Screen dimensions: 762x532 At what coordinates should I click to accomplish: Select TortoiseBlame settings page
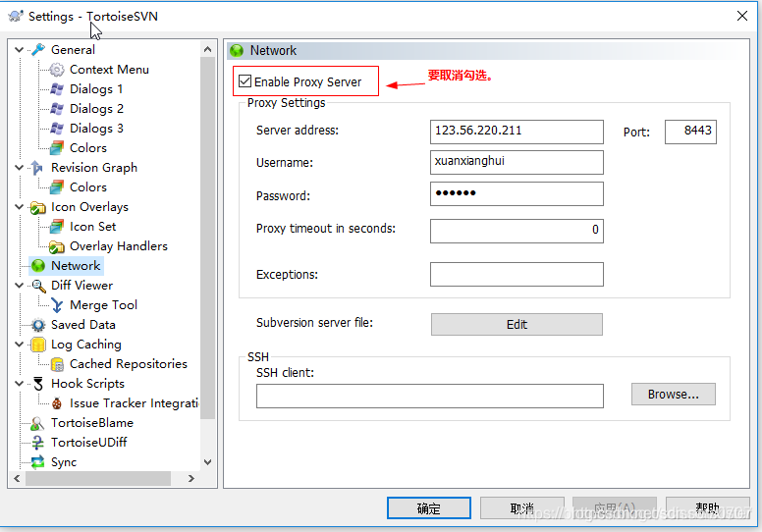(x=92, y=423)
